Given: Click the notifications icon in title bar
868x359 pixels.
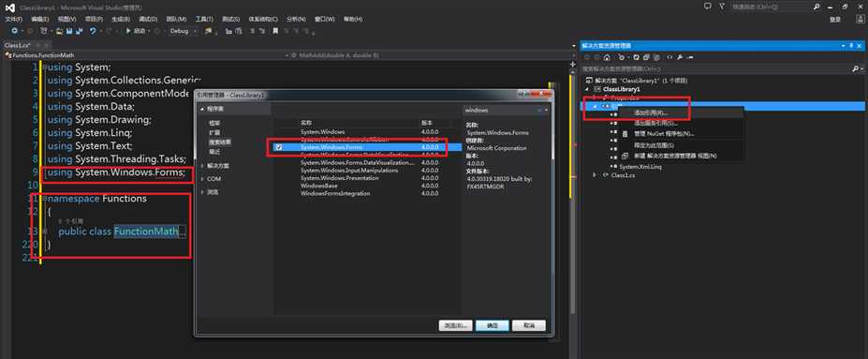Looking at the screenshot, I should [x=707, y=7].
